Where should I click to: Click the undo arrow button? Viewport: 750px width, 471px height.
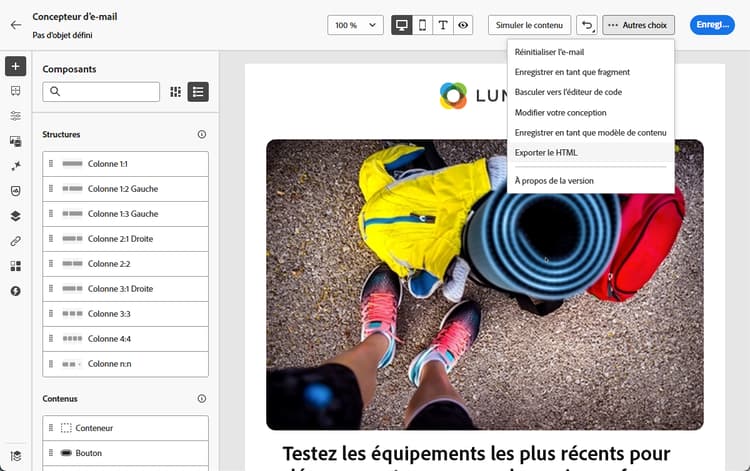587,25
